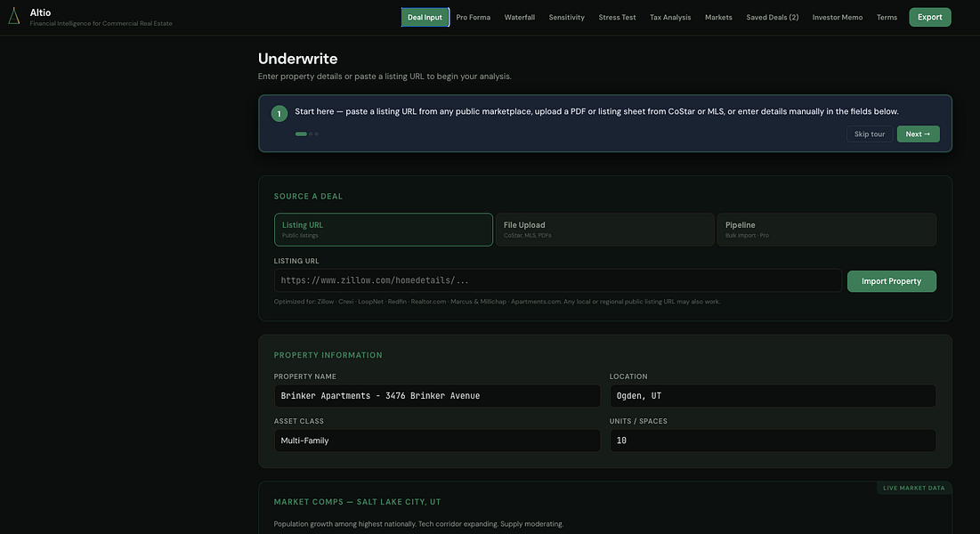Go to the Sensitivity tab
This screenshot has height=534, width=980.
[567, 18]
